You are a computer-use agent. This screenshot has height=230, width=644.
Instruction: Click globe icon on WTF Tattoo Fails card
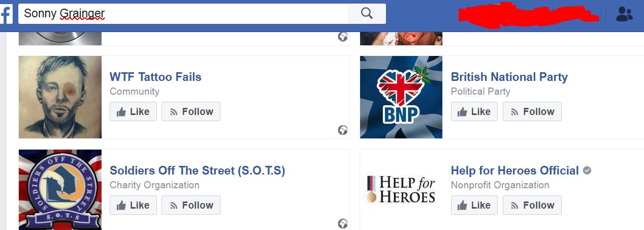pyautogui.click(x=343, y=130)
